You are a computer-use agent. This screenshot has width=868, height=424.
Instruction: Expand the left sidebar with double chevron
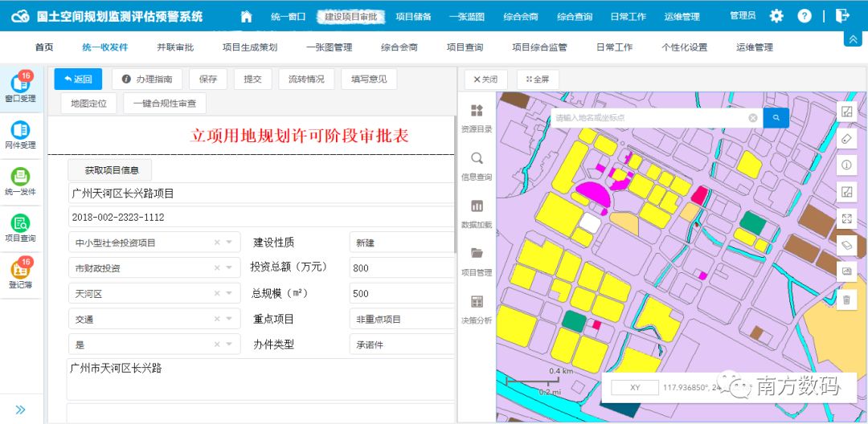[21, 410]
